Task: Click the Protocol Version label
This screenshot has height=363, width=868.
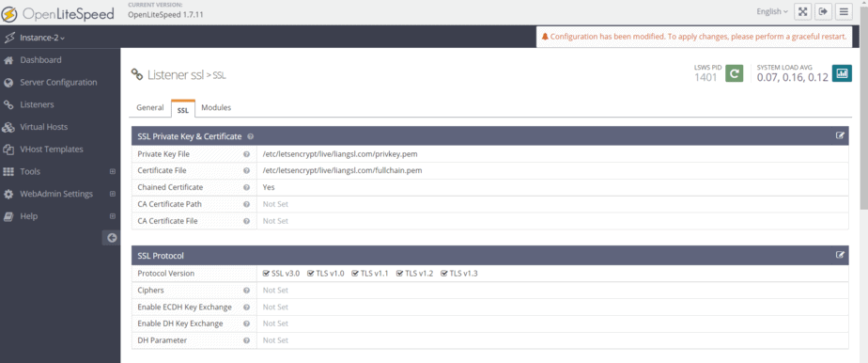Action: 166,274
